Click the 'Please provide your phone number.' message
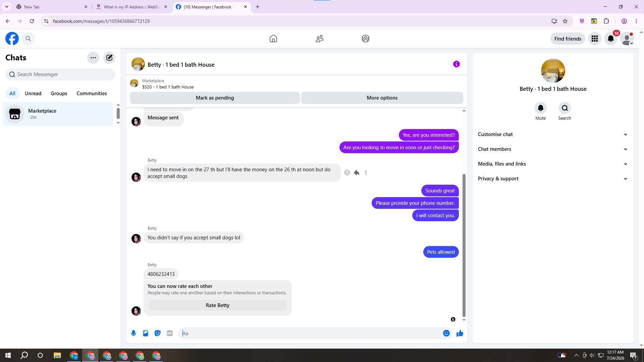Screen dimensions: 644x362 coord(415,203)
